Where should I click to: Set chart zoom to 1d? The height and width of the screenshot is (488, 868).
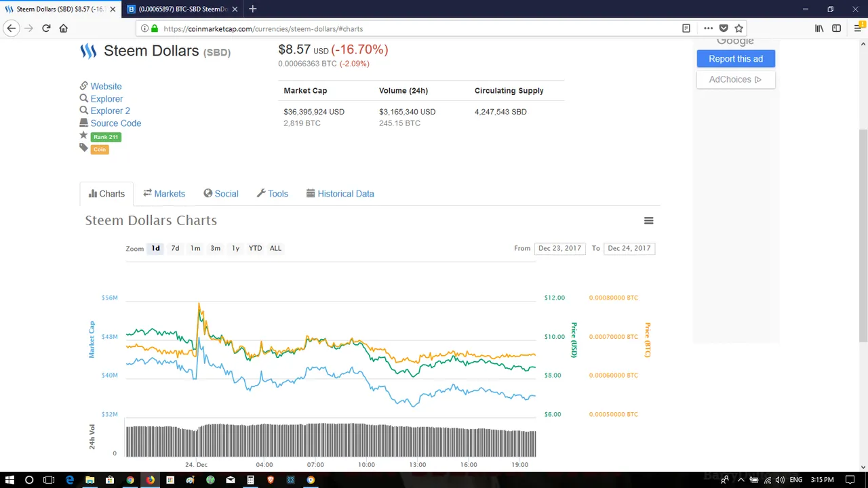click(x=156, y=248)
